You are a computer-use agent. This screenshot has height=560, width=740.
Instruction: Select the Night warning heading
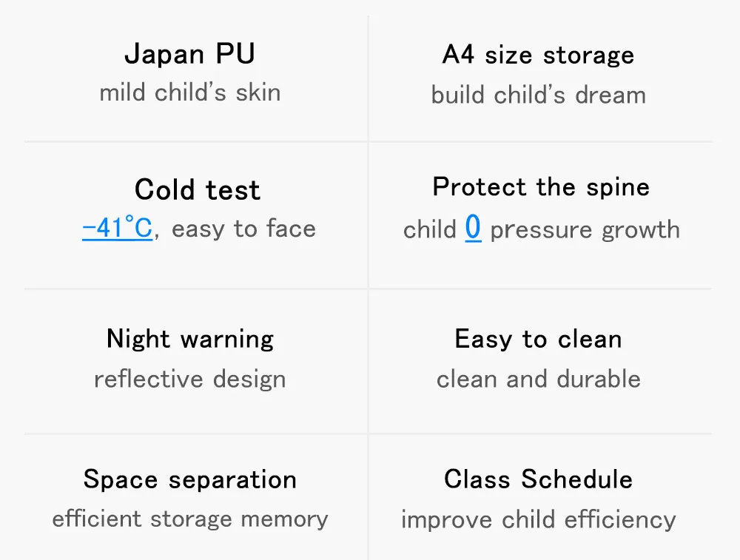click(x=190, y=340)
